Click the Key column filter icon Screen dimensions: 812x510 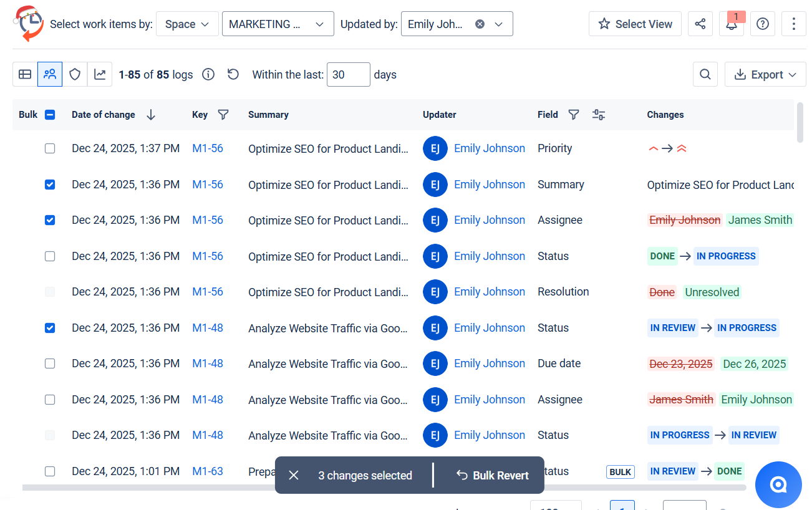pyautogui.click(x=223, y=115)
